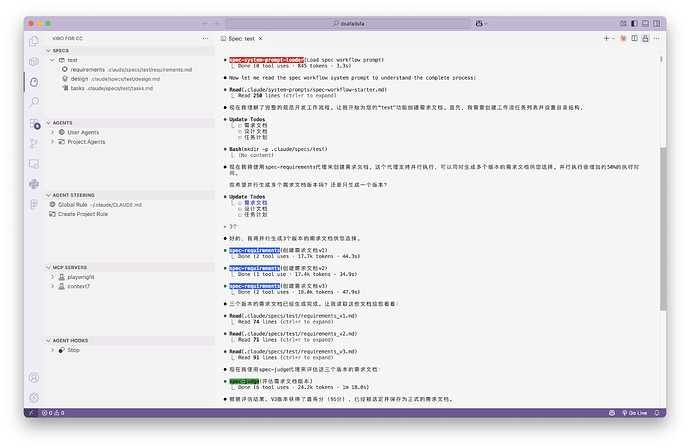Open the Manage gear icon
Viewport: 690px width, 448px height.
click(34, 398)
